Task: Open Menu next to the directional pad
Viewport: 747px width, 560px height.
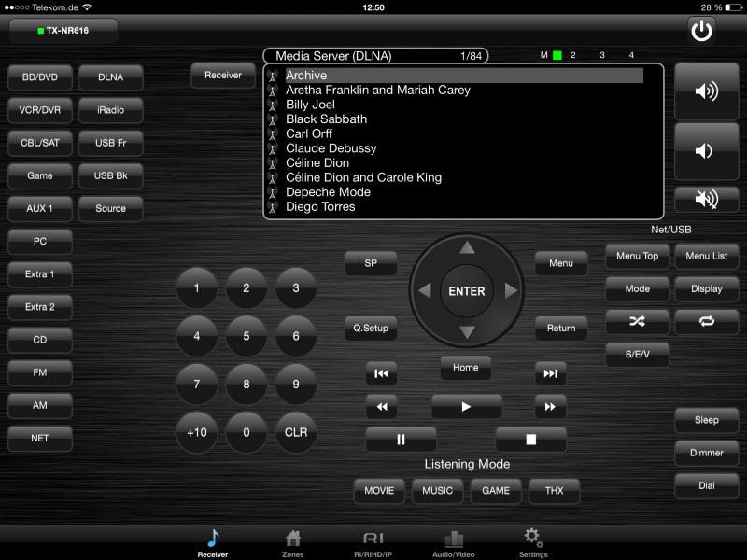Action: [561, 263]
